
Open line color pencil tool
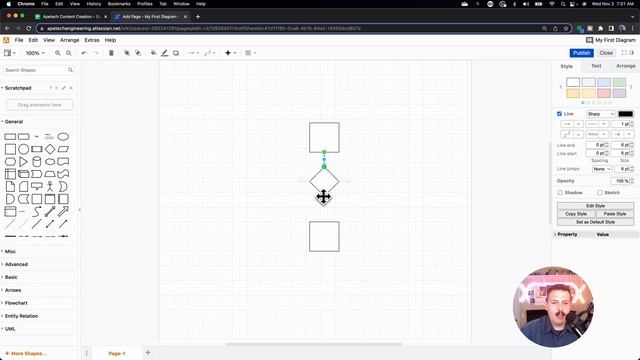164,53
